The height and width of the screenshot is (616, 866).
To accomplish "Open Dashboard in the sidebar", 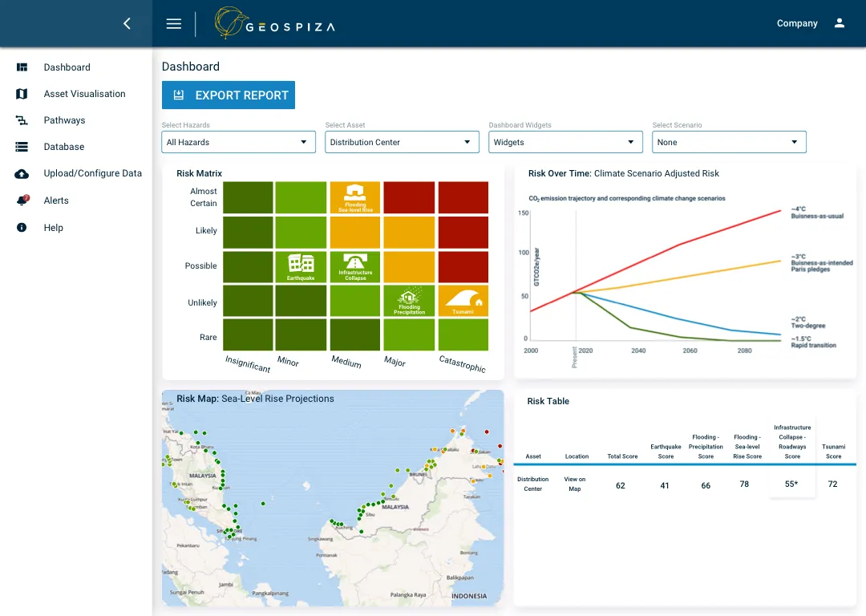I will coord(67,67).
